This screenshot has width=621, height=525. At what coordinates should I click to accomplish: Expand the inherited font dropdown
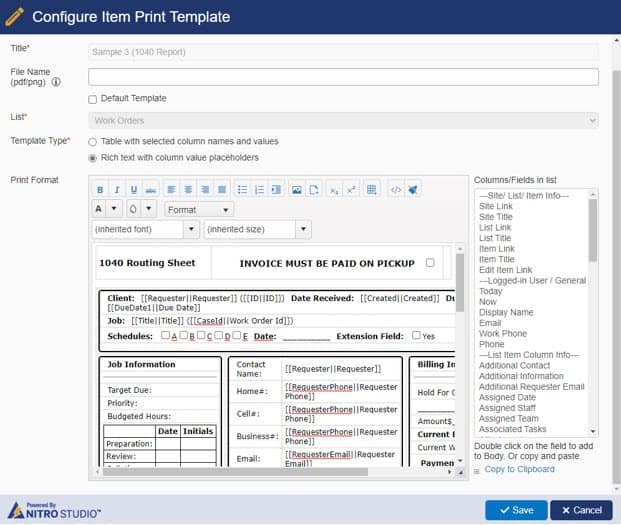[145, 230]
